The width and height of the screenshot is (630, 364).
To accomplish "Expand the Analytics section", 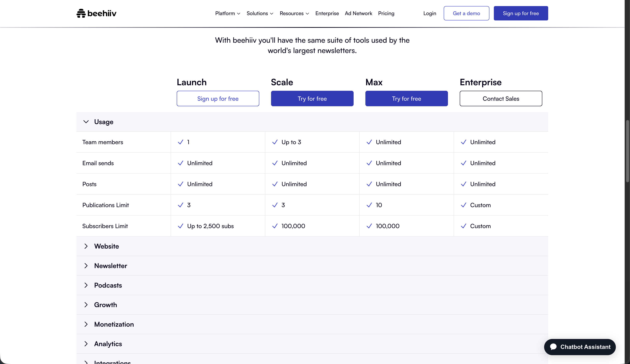I will [x=312, y=344].
